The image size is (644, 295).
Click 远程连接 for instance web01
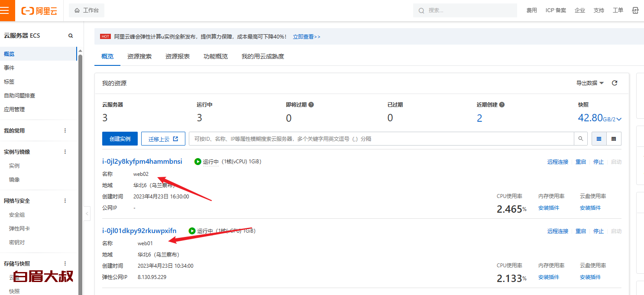point(558,231)
